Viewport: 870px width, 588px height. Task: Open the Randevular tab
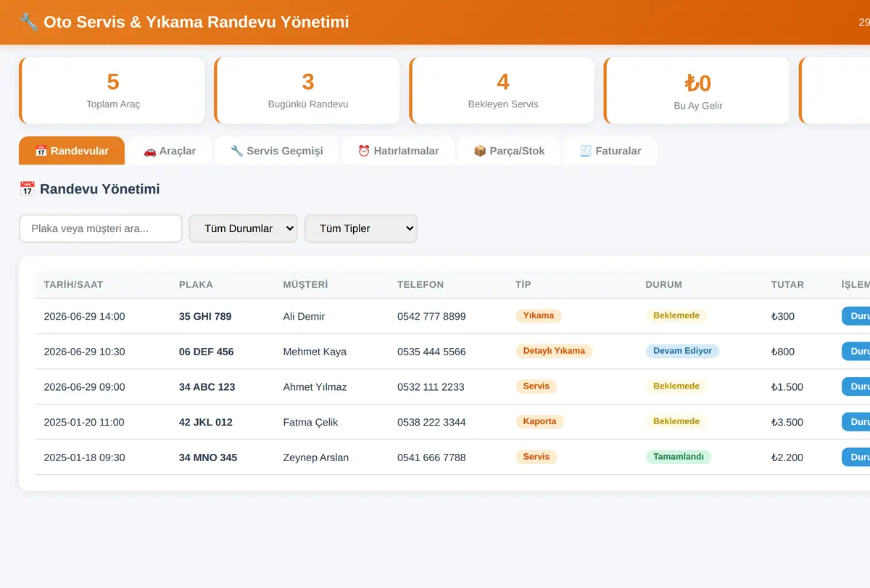(72, 151)
